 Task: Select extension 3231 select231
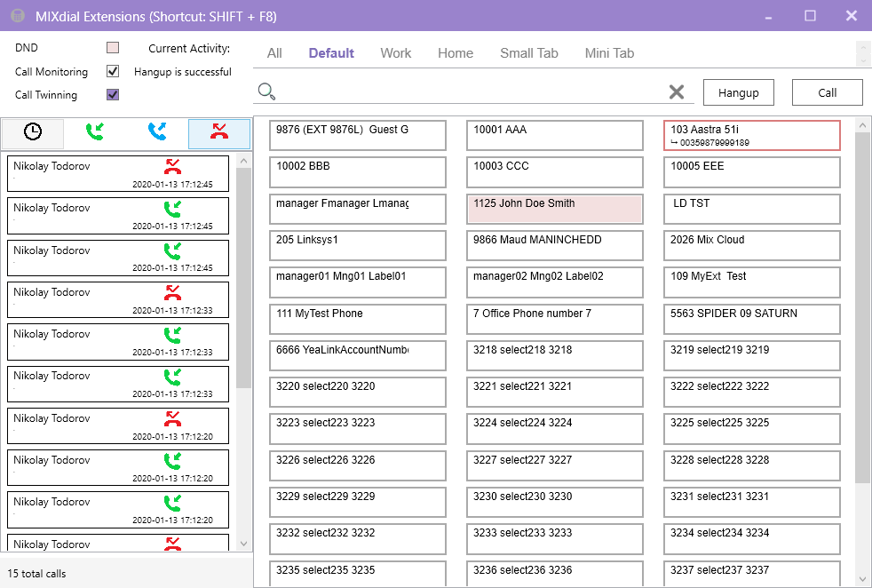tap(752, 503)
